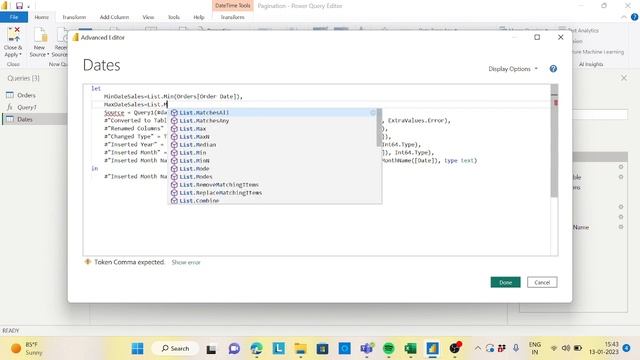Viewport: 640px width, 360px height.
Task: Open Excel from taskbar
Action: tap(411, 349)
